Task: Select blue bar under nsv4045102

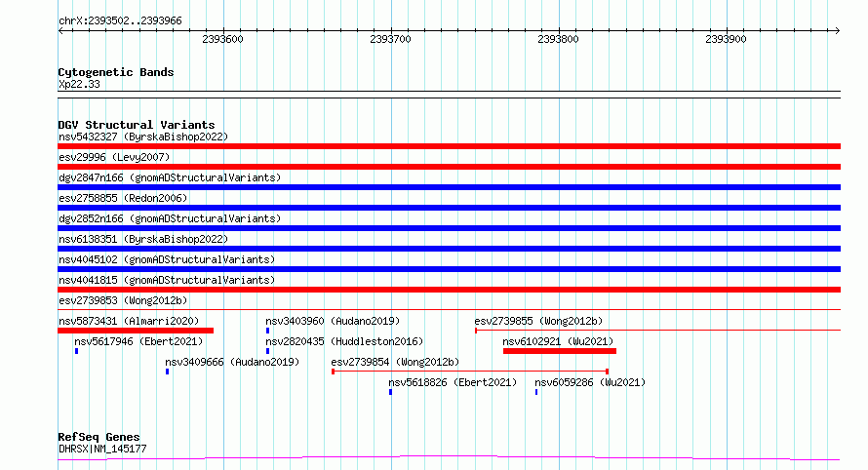Action: 449,269
